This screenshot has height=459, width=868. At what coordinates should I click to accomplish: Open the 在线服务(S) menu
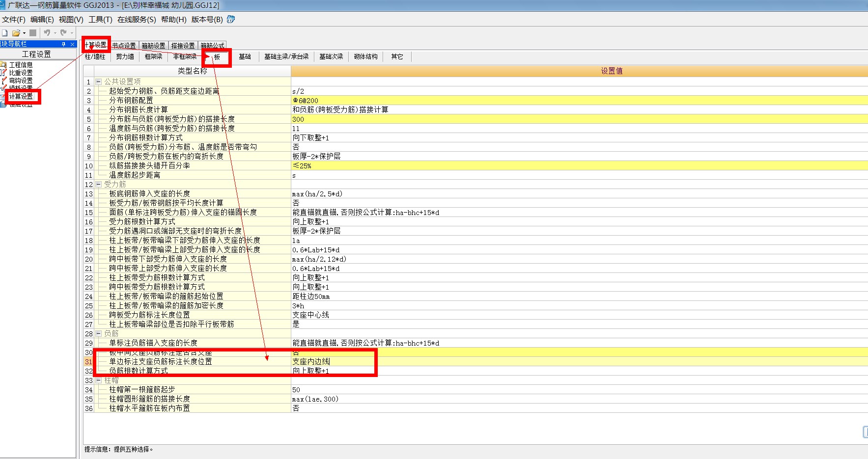137,19
